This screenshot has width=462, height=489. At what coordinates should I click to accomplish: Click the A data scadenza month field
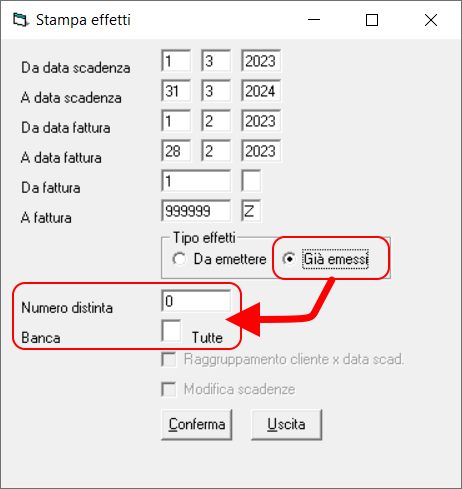point(216,91)
